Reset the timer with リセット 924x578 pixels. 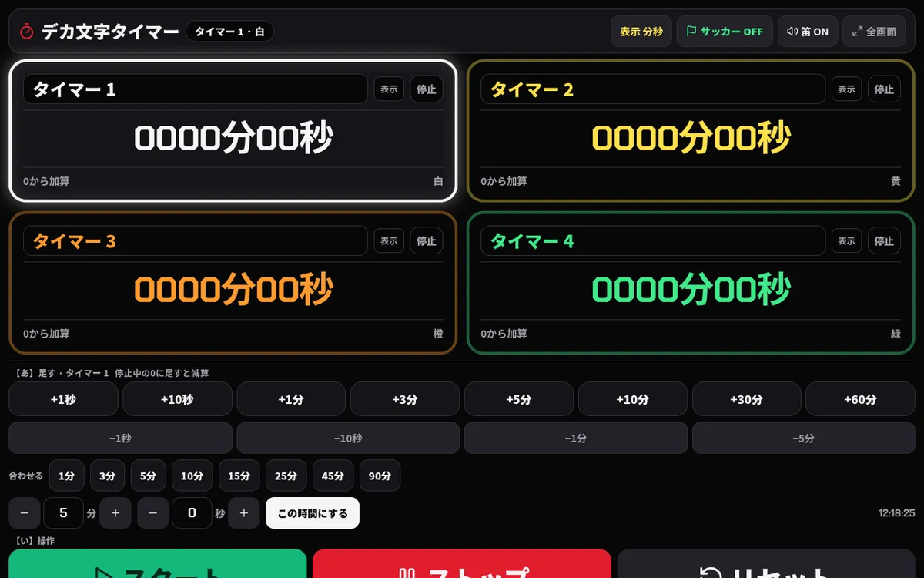coord(766,564)
